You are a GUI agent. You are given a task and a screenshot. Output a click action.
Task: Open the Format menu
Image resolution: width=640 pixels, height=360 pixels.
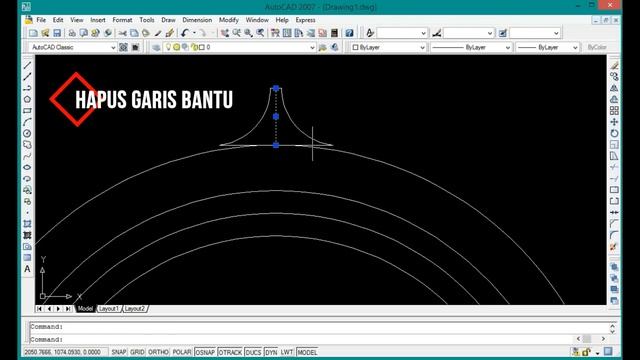pyautogui.click(x=122, y=20)
